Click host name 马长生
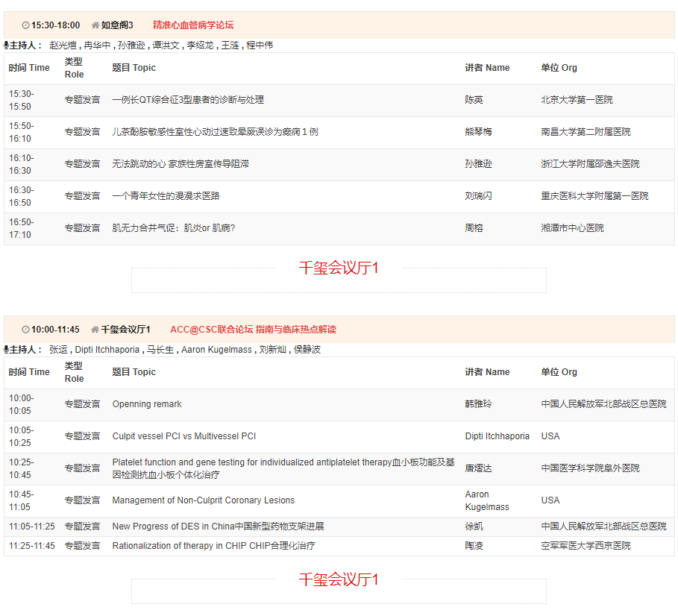This screenshot has height=616, width=678. coord(160,350)
